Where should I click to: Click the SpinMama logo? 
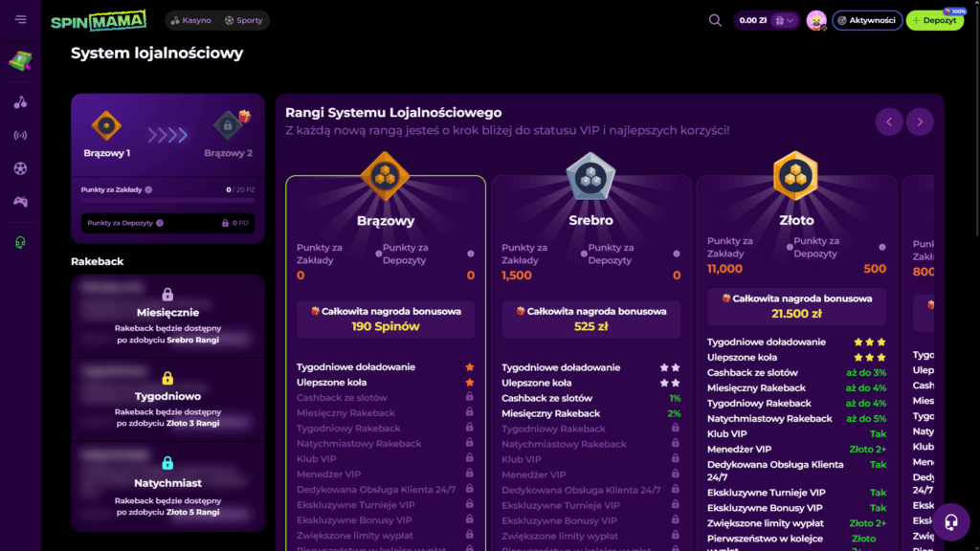[99, 20]
